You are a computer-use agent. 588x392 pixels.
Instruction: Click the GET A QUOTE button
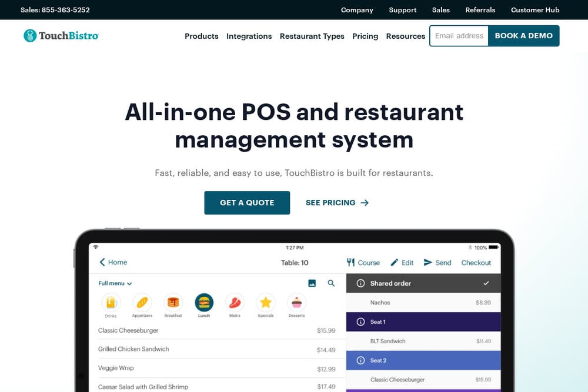pyautogui.click(x=247, y=203)
